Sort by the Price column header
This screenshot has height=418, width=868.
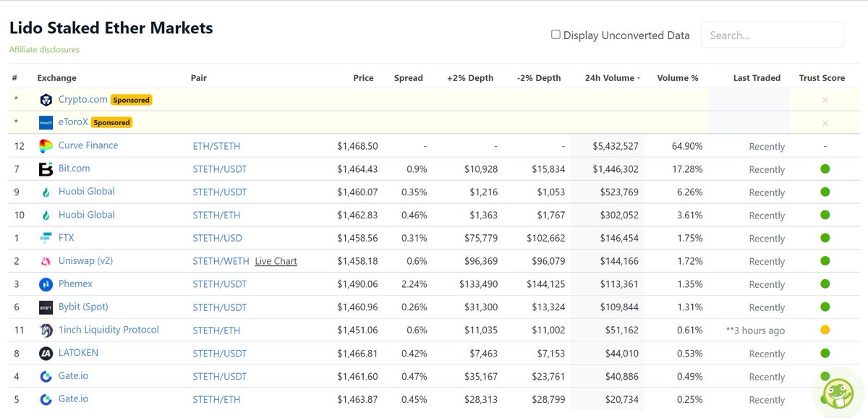[x=363, y=78]
